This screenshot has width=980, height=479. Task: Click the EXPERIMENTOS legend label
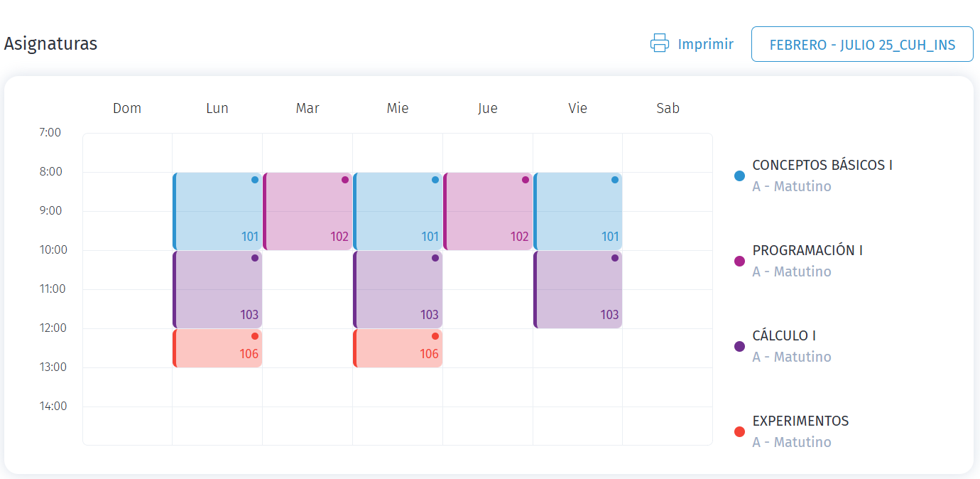coord(800,421)
